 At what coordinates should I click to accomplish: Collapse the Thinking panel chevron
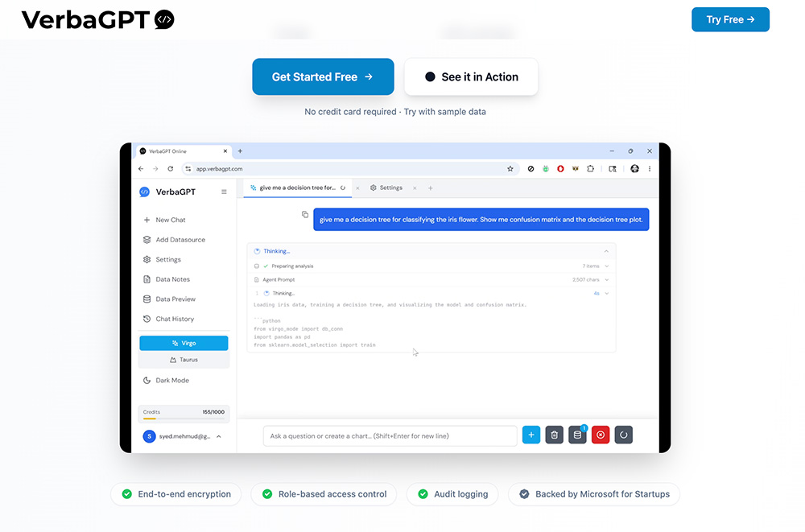tap(606, 251)
